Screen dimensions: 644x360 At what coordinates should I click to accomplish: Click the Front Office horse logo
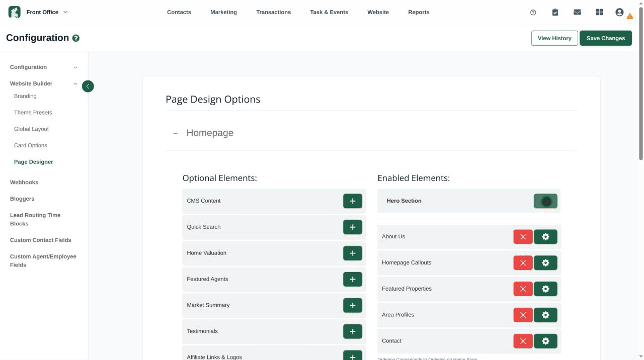15,12
